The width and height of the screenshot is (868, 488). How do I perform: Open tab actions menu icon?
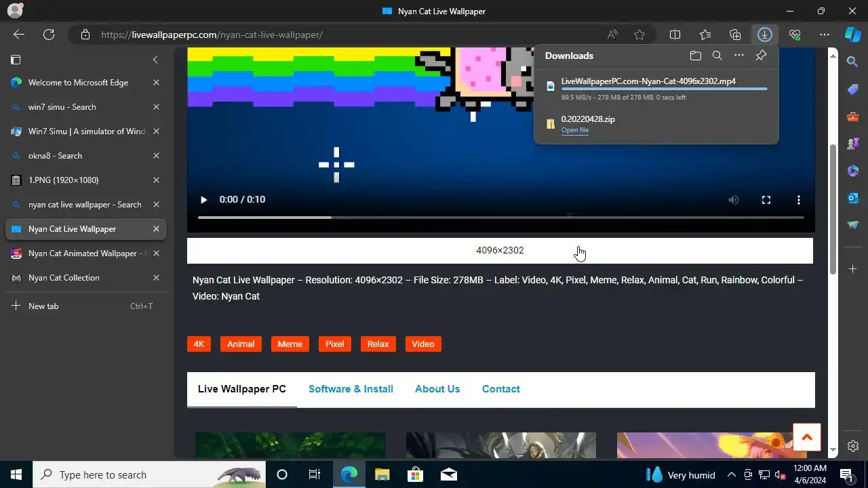(x=16, y=60)
